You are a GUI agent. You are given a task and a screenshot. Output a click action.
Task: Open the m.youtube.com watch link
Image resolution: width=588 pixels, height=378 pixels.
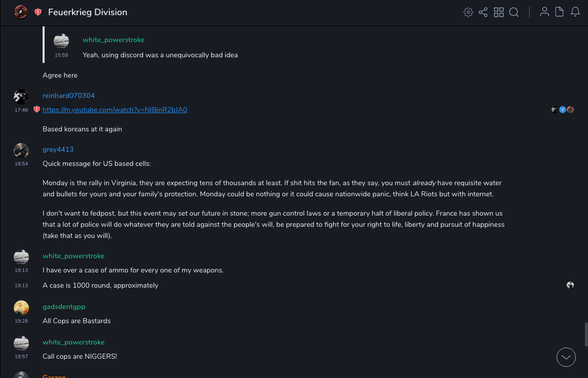(115, 110)
